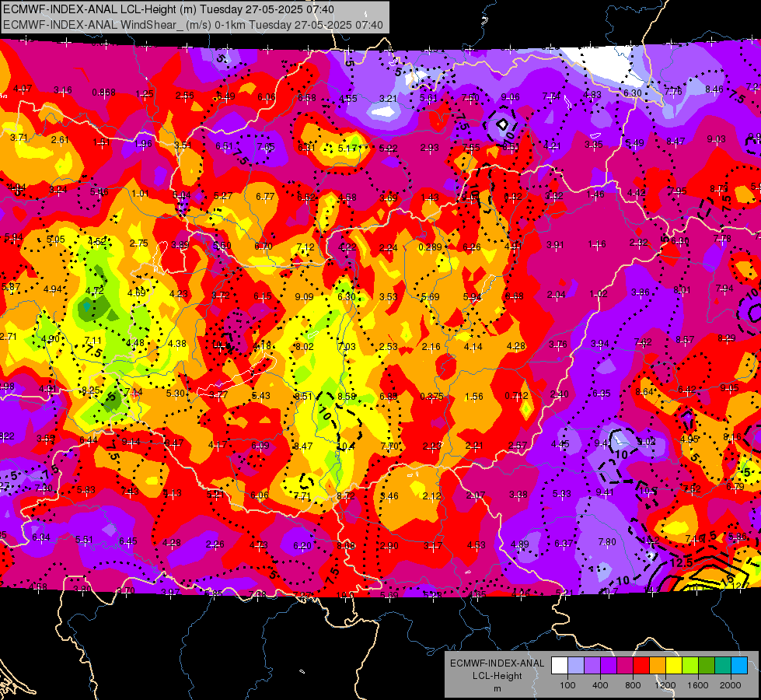This screenshot has width=761, height=700.
Task: Click the orange legend swatch
Action: (x=658, y=666)
